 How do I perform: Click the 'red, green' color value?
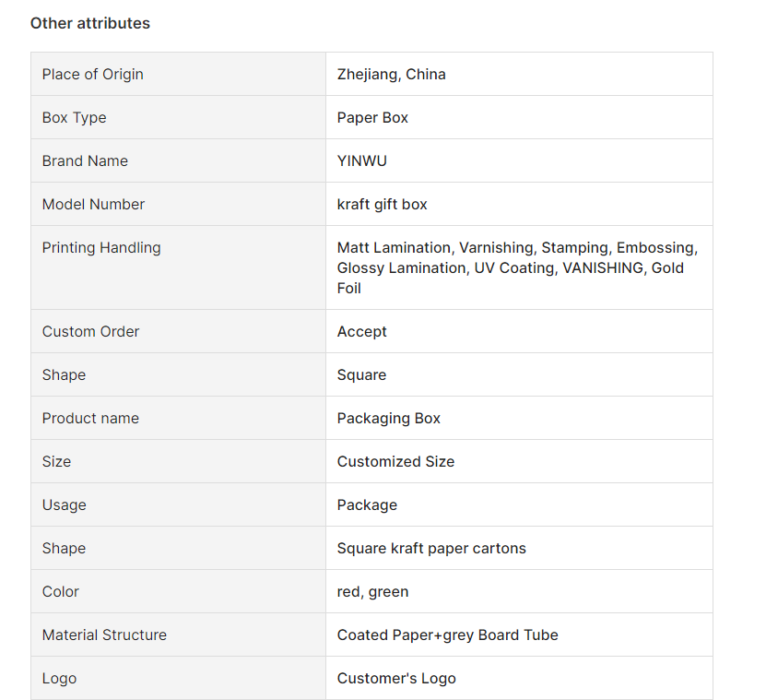click(372, 592)
